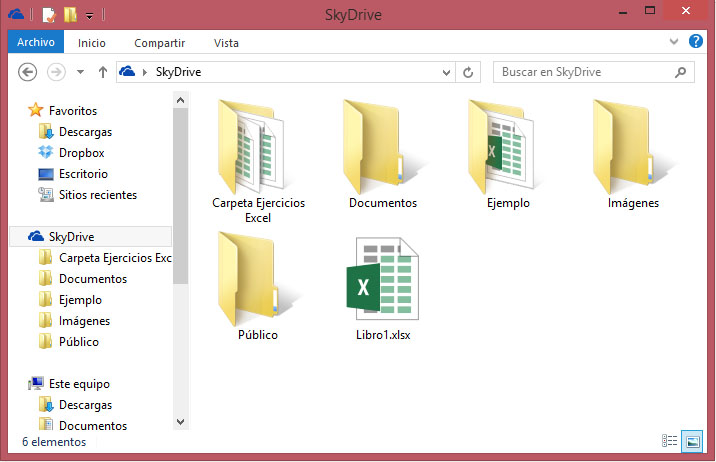
Task: Switch to the Vista ribbon tab
Action: (226, 43)
